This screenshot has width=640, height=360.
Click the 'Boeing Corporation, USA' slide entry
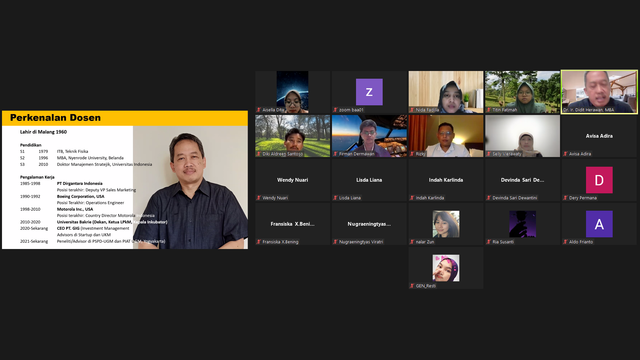pos(80,196)
